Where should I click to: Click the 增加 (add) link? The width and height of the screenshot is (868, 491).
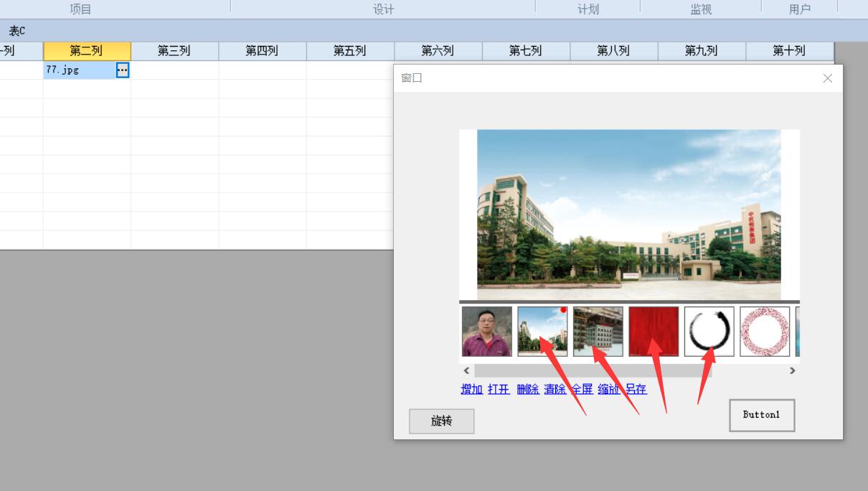[x=471, y=389]
